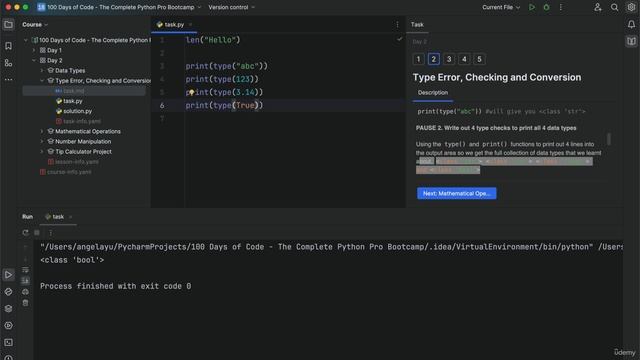Collapse the Day 2 section
Viewport: 640px width, 360px height.
pos(34,60)
